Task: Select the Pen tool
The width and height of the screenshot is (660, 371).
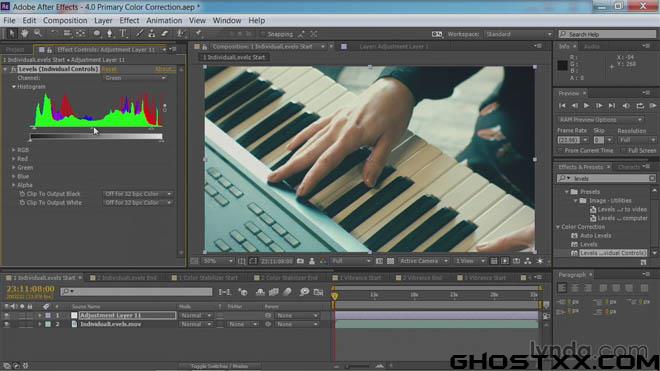Action: click(109, 33)
